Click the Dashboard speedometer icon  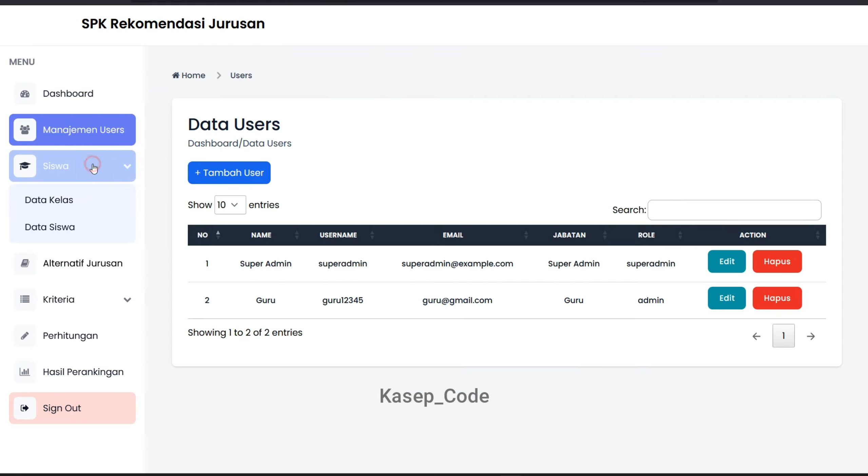tap(25, 94)
